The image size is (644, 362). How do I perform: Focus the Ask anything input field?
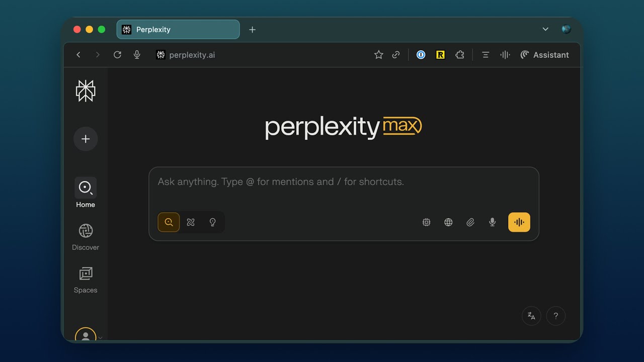coord(344,182)
